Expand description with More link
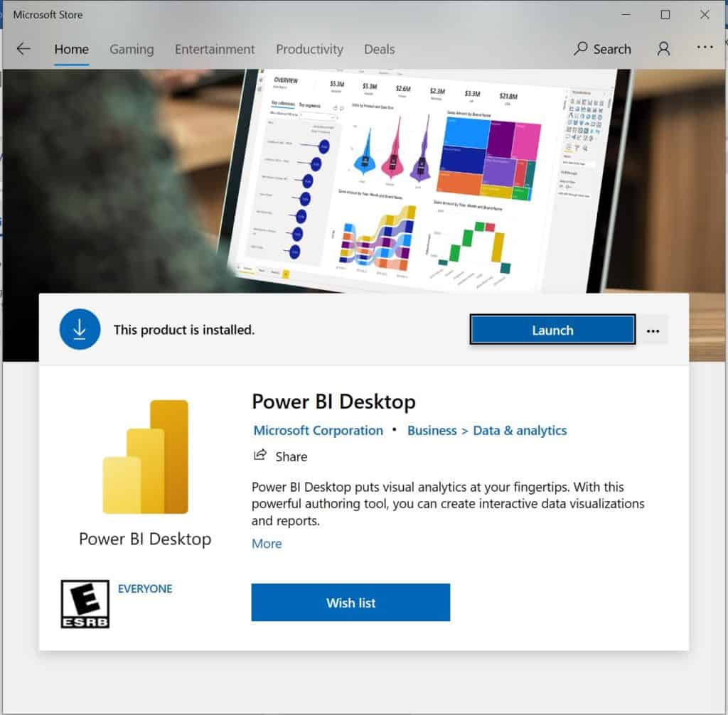728x715 pixels. pyautogui.click(x=267, y=544)
